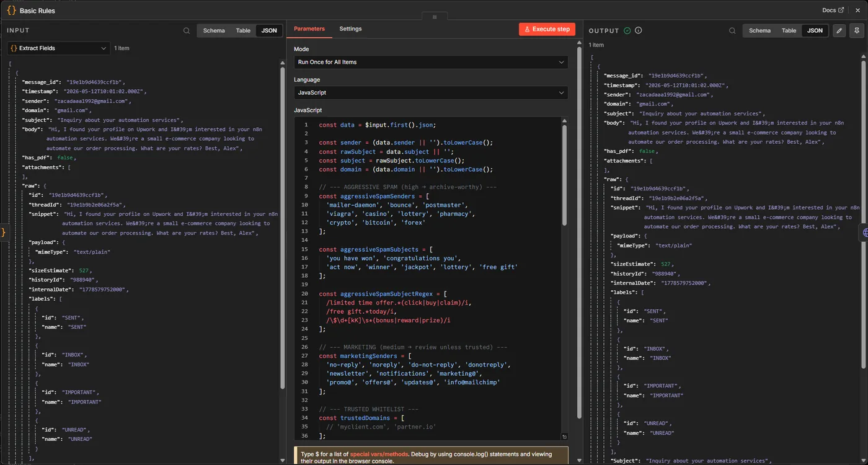Open the Settings tab

350,29
